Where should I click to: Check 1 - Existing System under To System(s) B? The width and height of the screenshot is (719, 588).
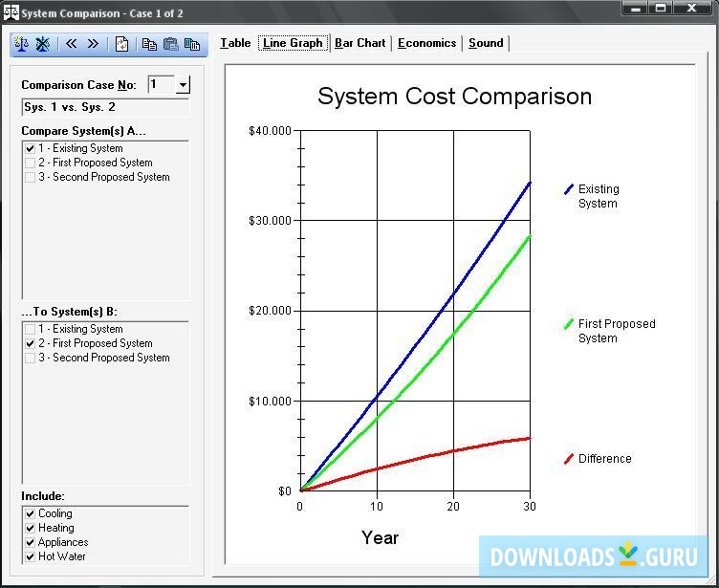click(30, 329)
